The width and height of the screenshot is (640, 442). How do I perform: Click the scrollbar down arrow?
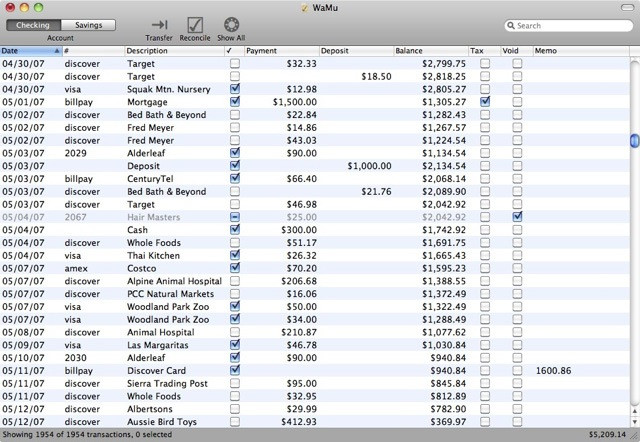tap(635, 422)
